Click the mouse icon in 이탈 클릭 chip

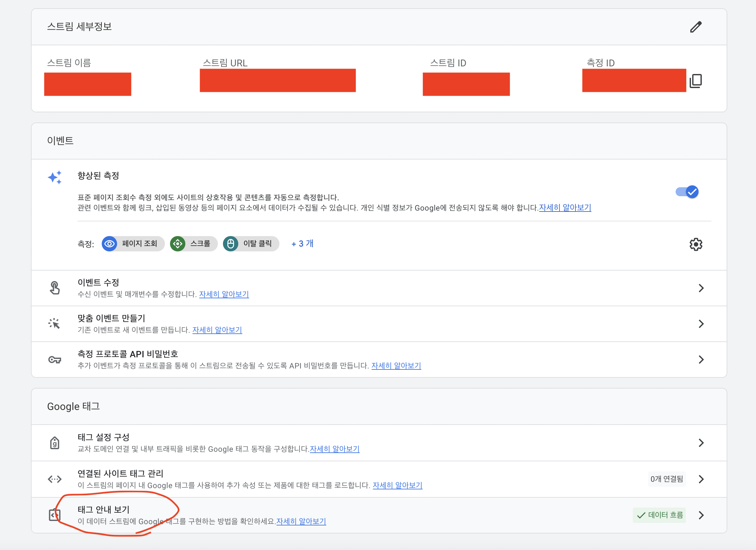[x=230, y=244]
